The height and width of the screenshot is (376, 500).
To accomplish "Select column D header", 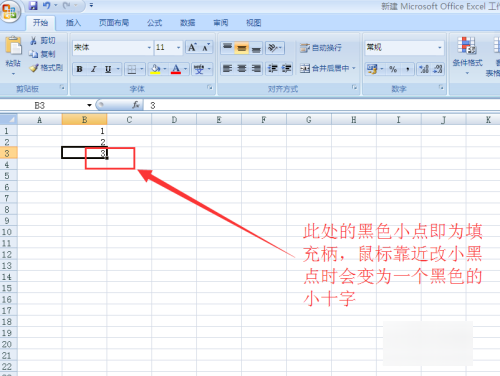I will click(x=174, y=120).
